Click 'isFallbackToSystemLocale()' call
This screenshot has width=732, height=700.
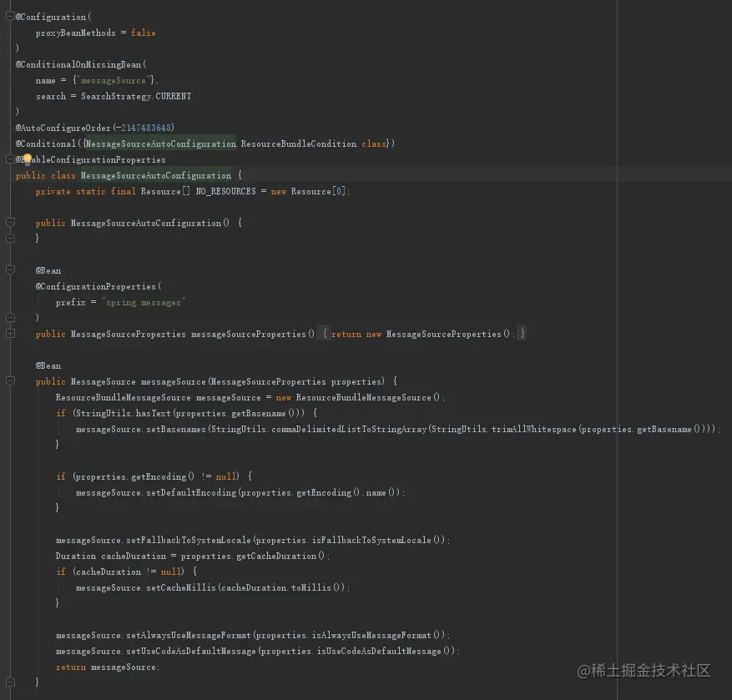click(x=376, y=541)
